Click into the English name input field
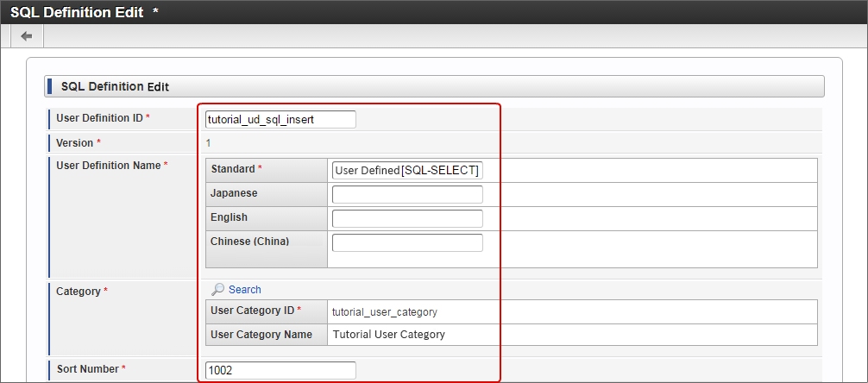The height and width of the screenshot is (383, 868). (x=407, y=218)
